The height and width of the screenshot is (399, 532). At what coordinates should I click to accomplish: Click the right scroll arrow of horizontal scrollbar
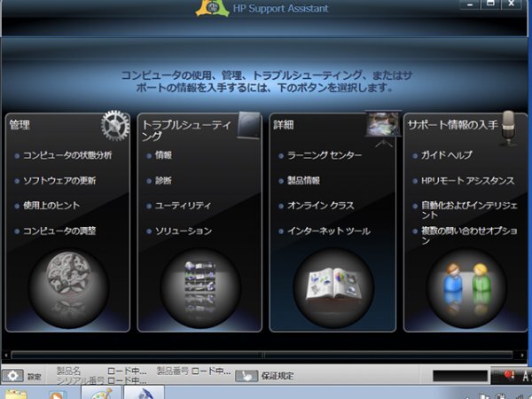pos(522,356)
